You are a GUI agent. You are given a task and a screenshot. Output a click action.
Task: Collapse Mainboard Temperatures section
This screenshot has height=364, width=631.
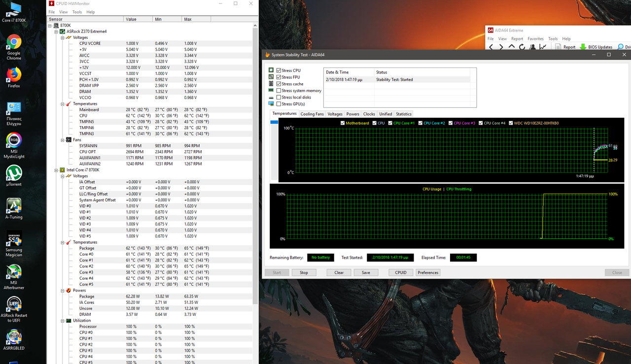pyautogui.click(x=63, y=104)
